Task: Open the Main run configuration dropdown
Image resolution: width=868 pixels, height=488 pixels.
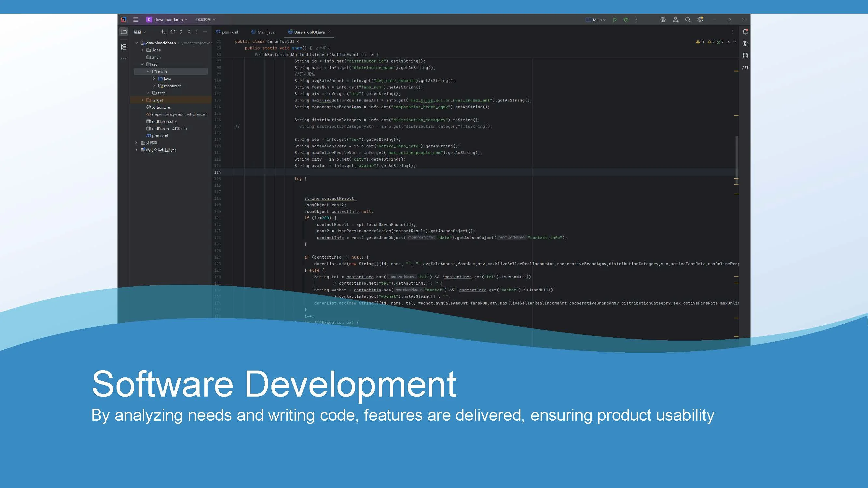Action: tap(596, 20)
